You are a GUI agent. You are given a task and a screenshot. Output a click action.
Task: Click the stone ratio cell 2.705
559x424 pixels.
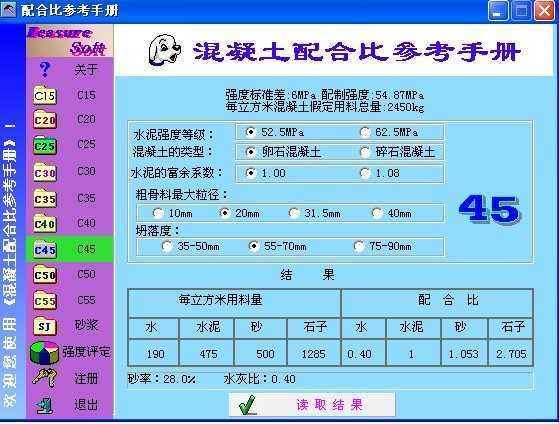pyautogui.click(x=511, y=354)
